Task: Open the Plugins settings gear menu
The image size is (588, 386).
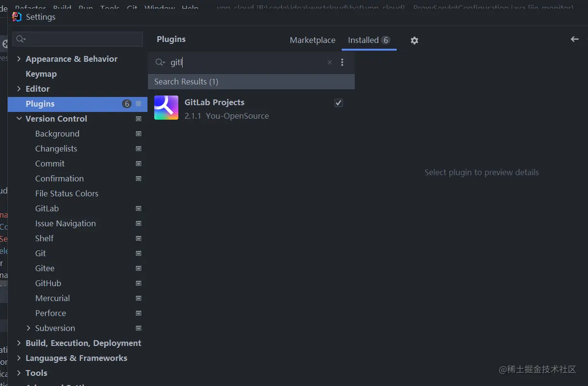Action: coord(414,40)
